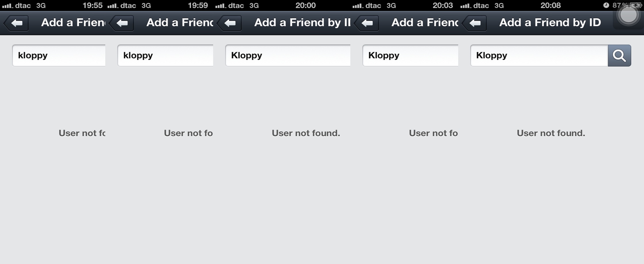644x264 pixels.
Task: Tap the full "Add a Friend by ID" title
Action: (550, 22)
